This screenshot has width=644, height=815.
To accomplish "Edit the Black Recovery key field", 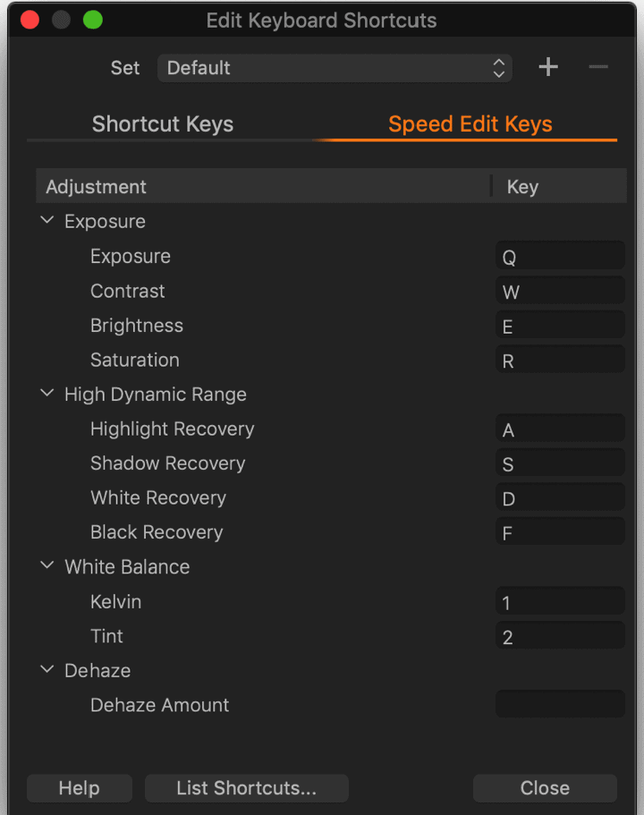I will (560, 532).
